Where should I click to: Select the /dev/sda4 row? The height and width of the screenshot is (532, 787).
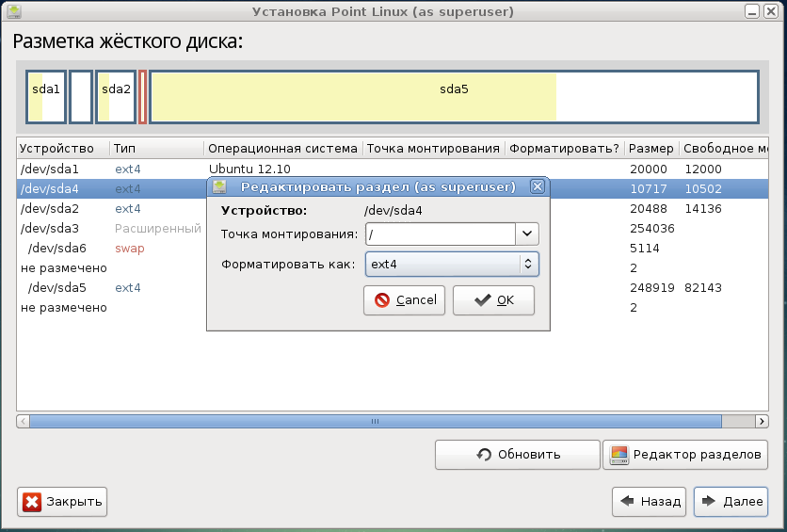point(393,189)
